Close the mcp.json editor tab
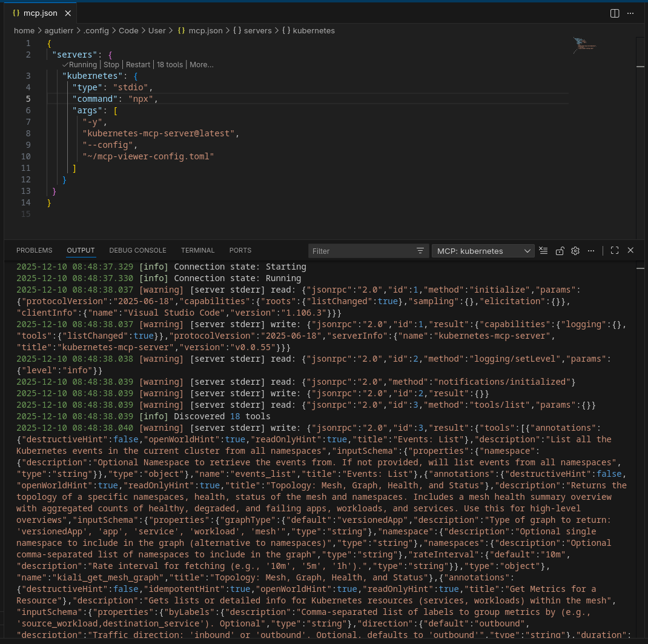Screen dimensions: 648x644 click(x=68, y=13)
